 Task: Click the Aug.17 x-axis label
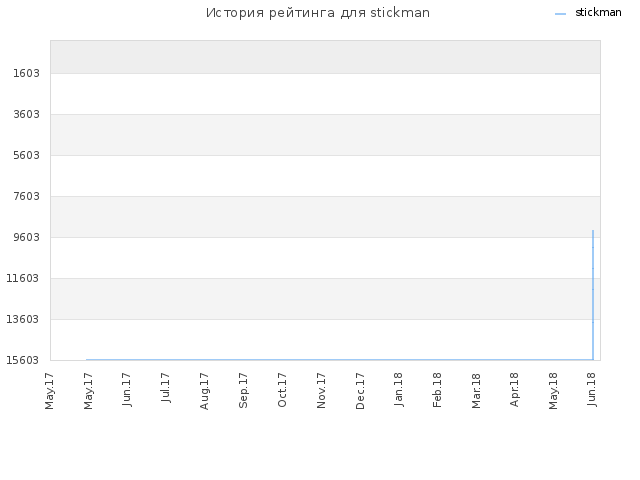(x=204, y=391)
